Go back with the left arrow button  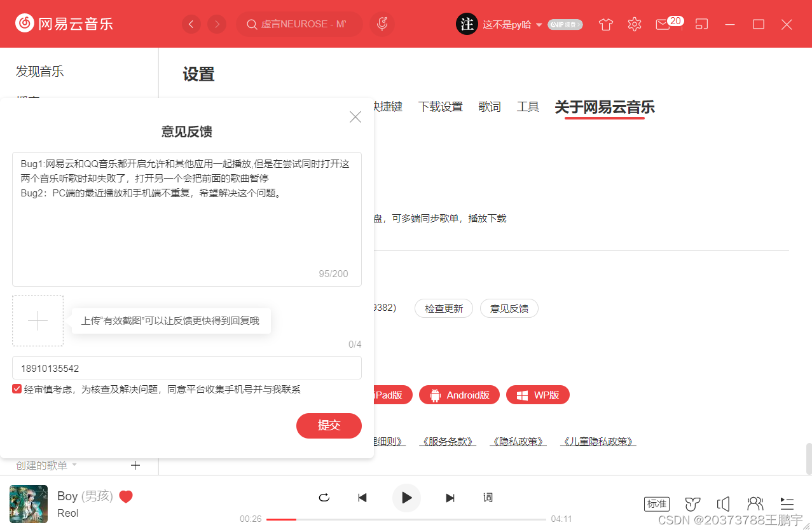pos(191,24)
